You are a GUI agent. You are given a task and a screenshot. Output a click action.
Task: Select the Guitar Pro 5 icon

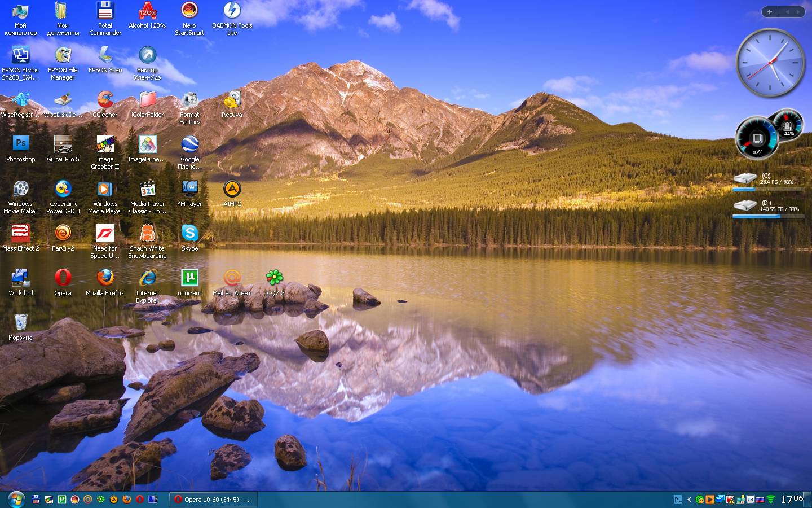[63, 144]
